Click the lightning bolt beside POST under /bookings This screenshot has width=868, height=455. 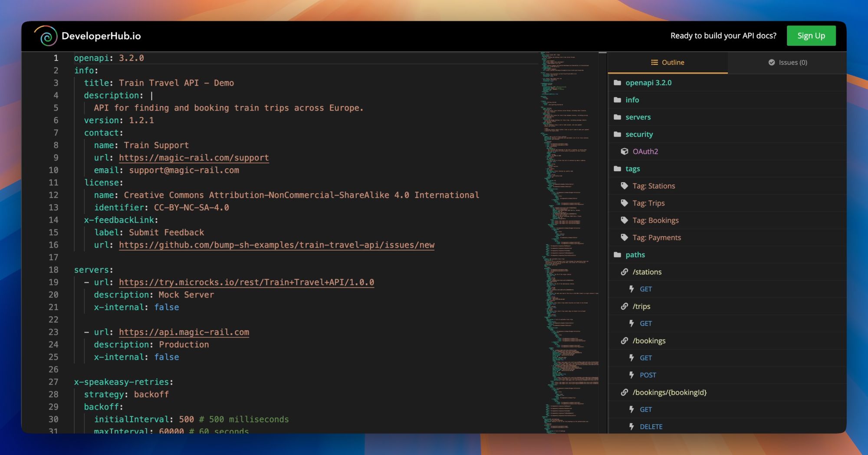(x=632, y=374)
